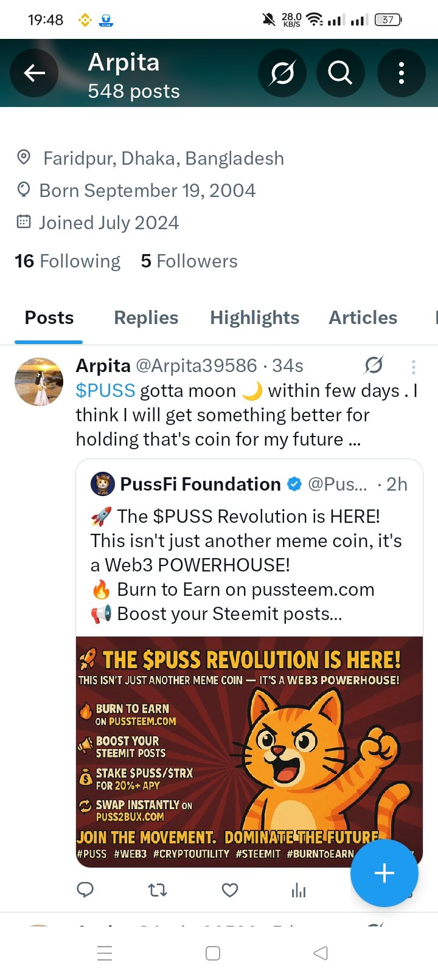The width and height of the screenshot is (438, 980).
Task: Compose a new post with plus button
Action: [x=384, y=874]
